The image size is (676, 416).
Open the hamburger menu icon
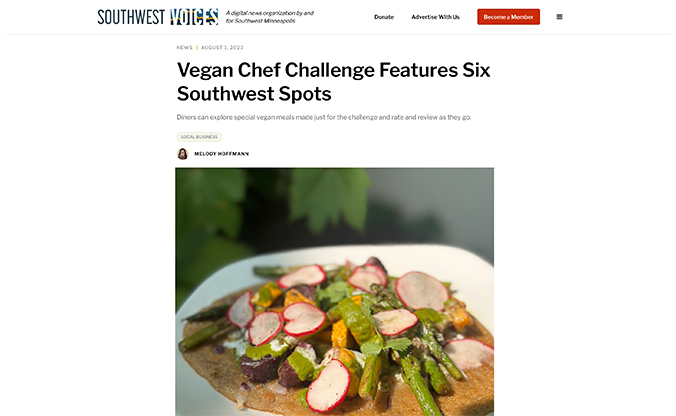[559, 17]
